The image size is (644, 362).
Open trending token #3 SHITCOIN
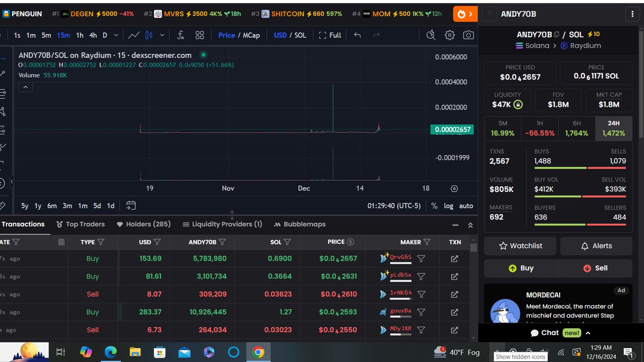(296, 14)
